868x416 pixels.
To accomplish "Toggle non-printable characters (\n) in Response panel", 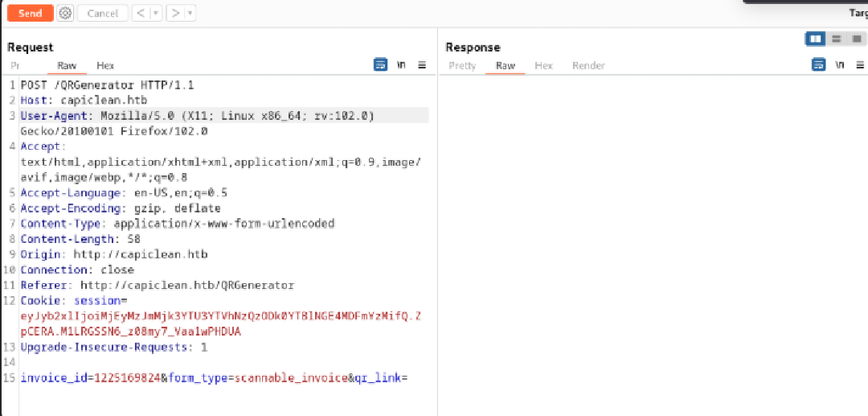I will pos(840,65).
